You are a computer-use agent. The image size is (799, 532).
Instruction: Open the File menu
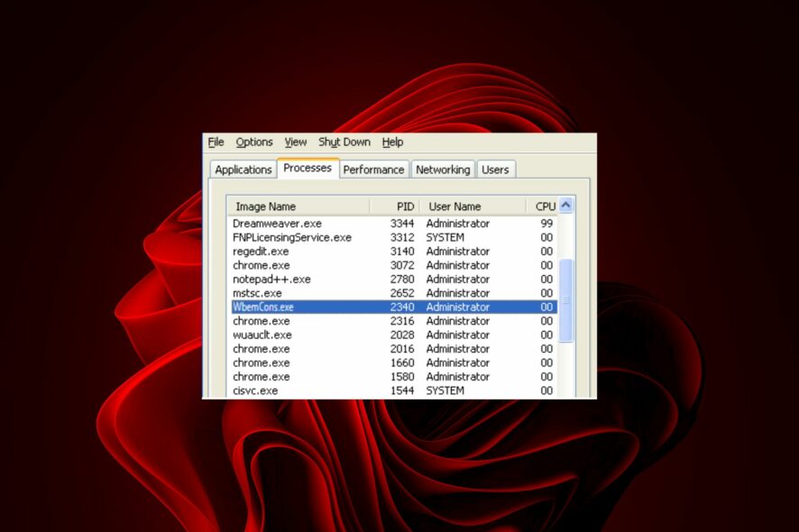click(x=216, y=142)
